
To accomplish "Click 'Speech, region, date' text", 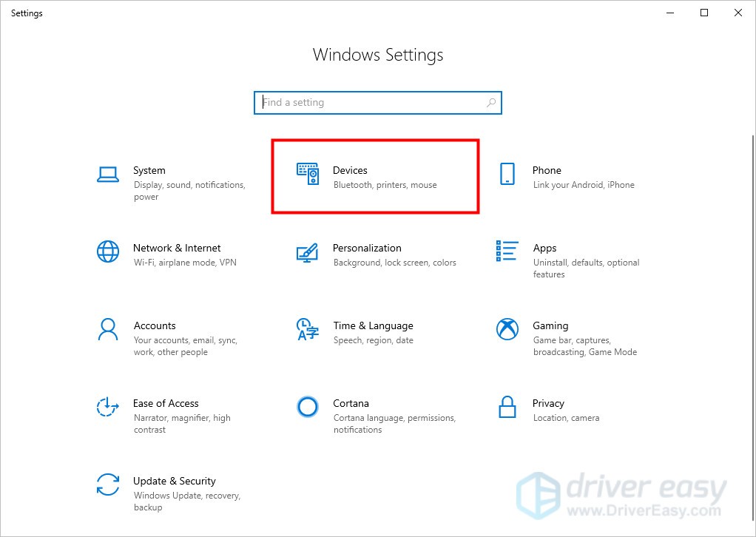I will 373,340.
